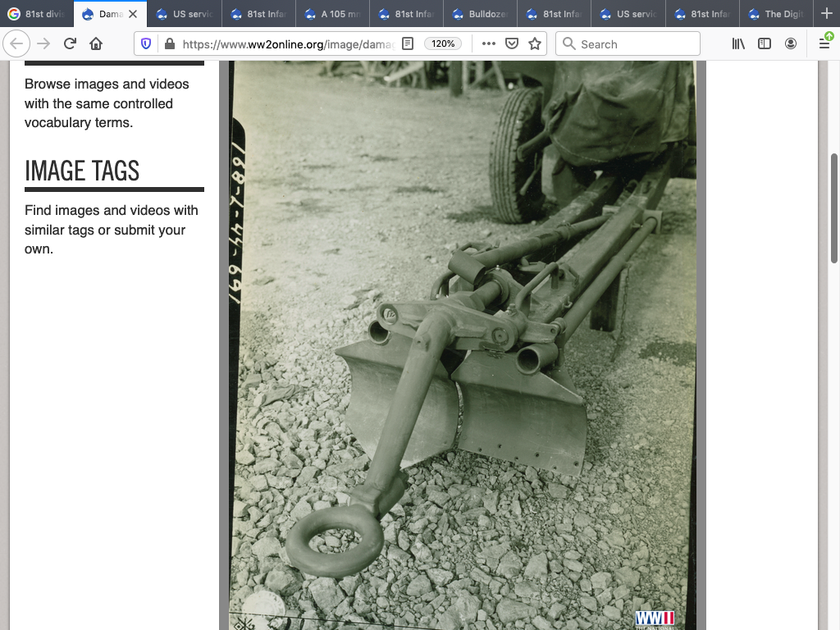Click the browser Back arrow button

click(x=16, y=44)
